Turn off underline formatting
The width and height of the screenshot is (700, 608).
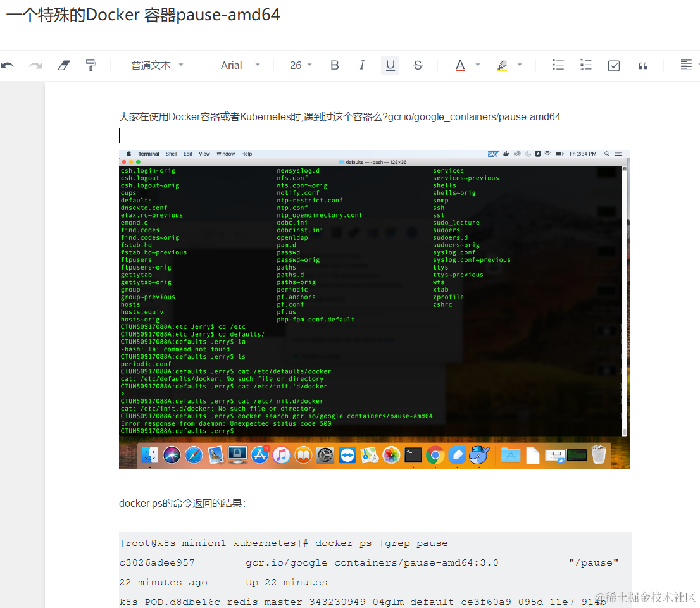pos(390,65)
